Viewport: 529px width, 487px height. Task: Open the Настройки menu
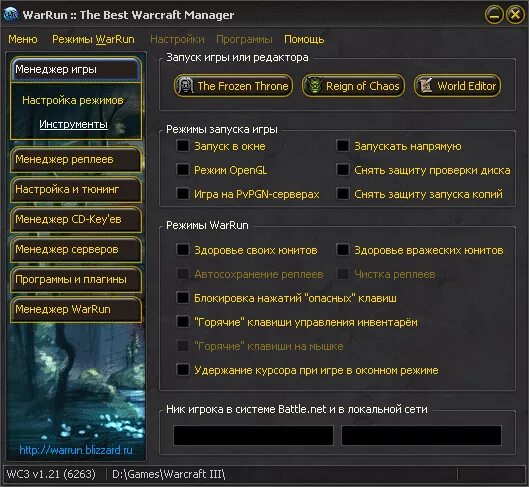coord(177,39)
